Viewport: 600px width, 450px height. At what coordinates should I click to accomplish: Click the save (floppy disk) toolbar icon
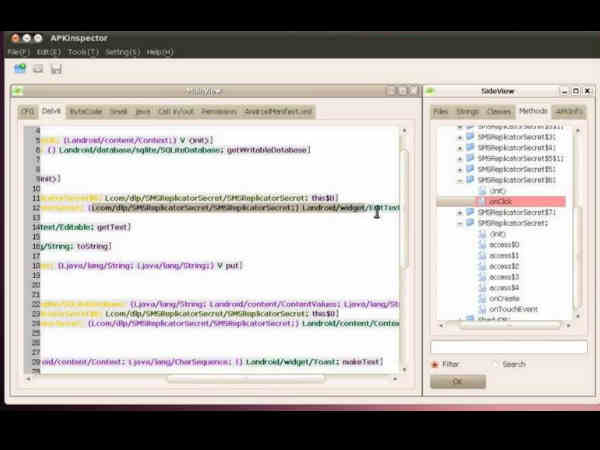click(x=56, y=69)
